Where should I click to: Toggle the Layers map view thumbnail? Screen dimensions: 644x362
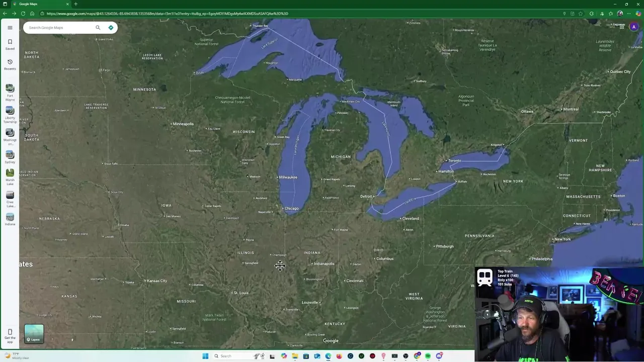point(34,334)
